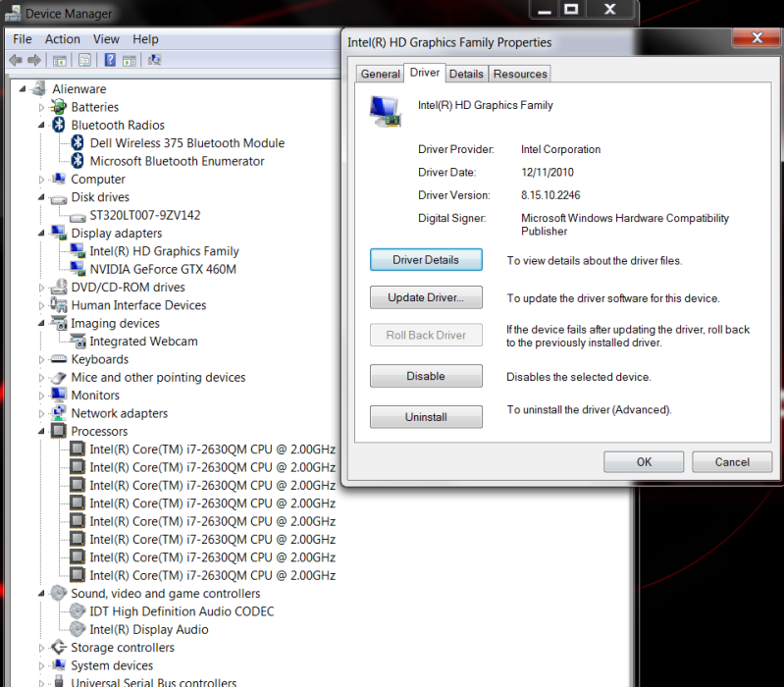Click the Keyboards category icon
784x687 pixels.
pos(59,359)
